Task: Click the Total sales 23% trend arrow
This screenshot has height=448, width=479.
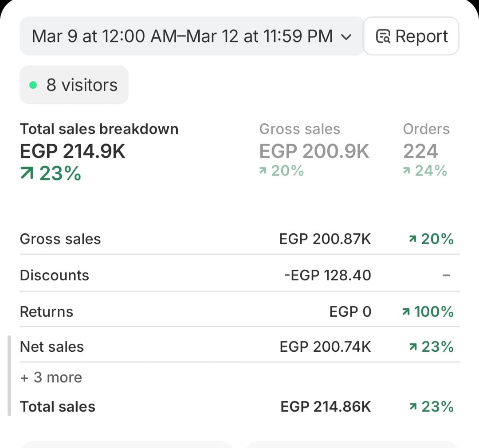Action: (x=413, y=407)
